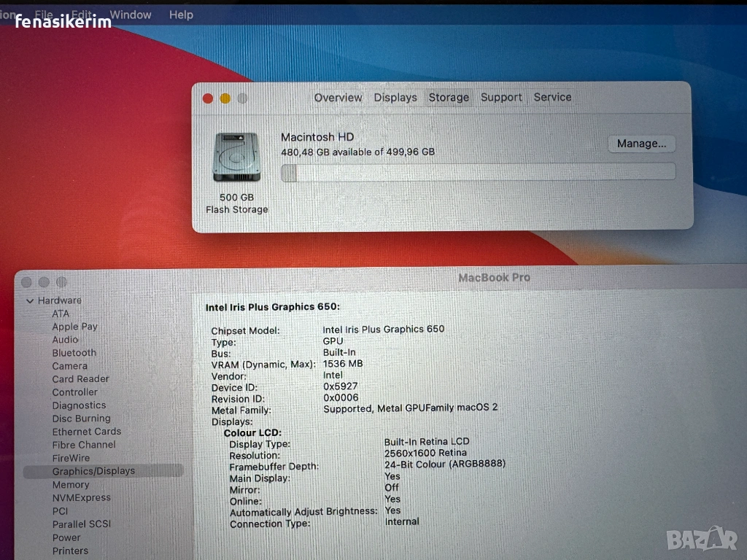Open the Service tab
The image size is (747, 560).
(x=552, y=98)
